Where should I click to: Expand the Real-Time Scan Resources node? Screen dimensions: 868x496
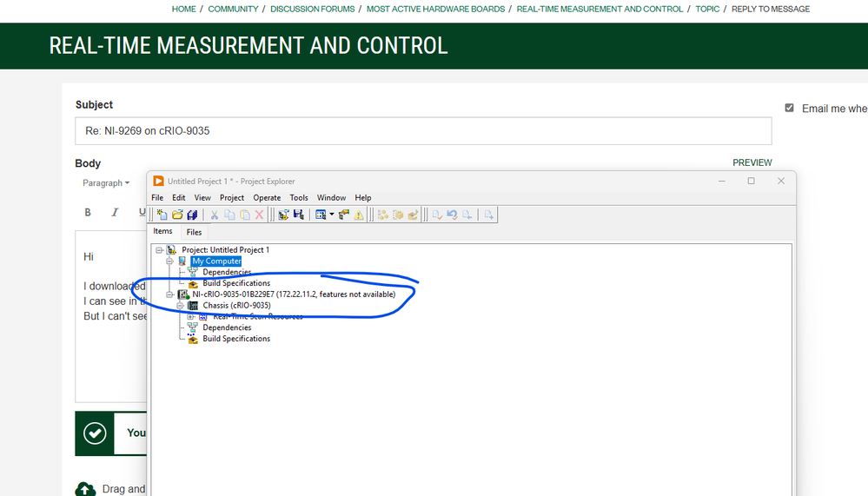(191, 317)
